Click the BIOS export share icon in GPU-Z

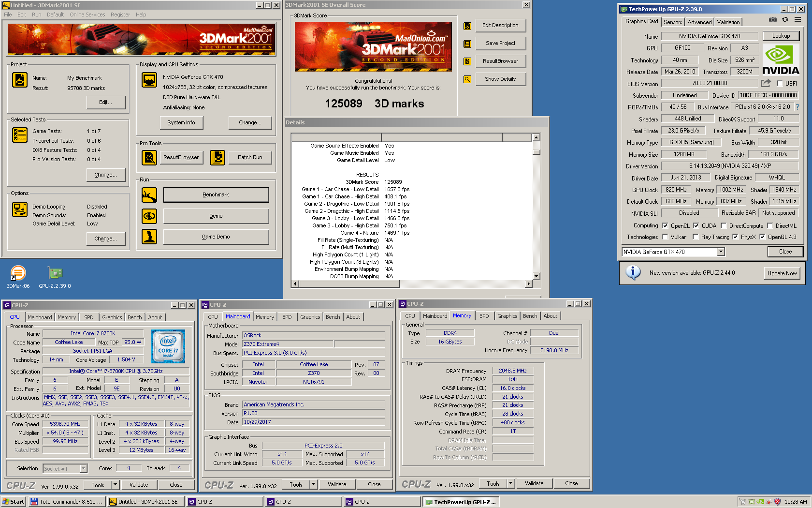[766, 83]
